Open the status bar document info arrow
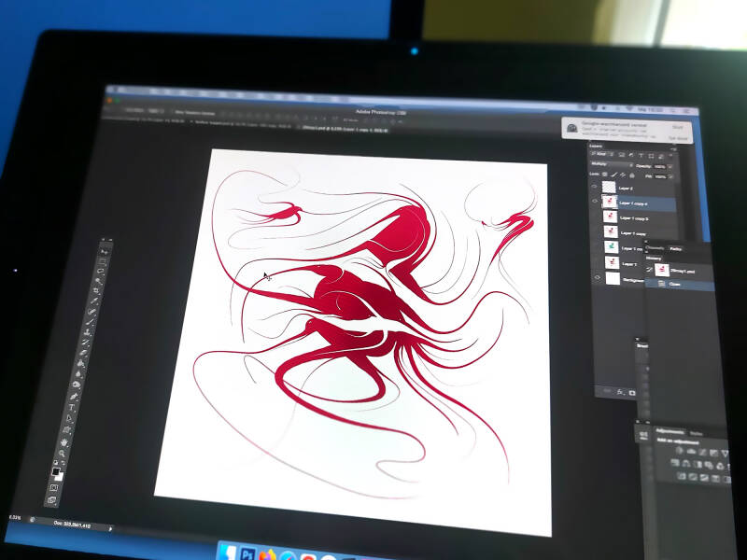The image size is (747, 560). coord(111,528)
